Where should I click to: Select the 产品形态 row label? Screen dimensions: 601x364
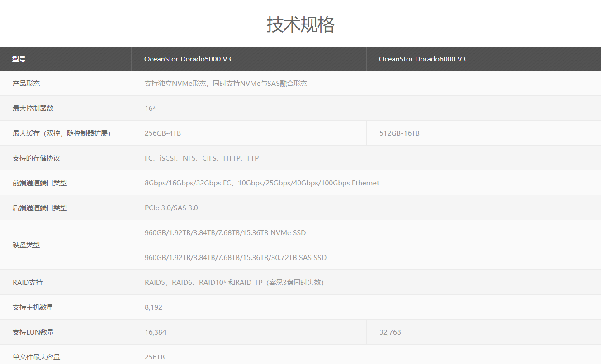pos(26,84)
